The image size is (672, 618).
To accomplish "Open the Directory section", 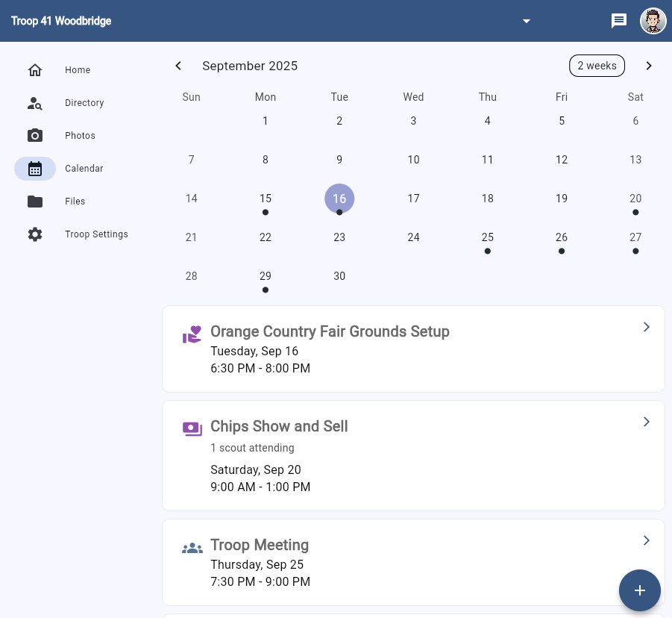I will 35,102.
